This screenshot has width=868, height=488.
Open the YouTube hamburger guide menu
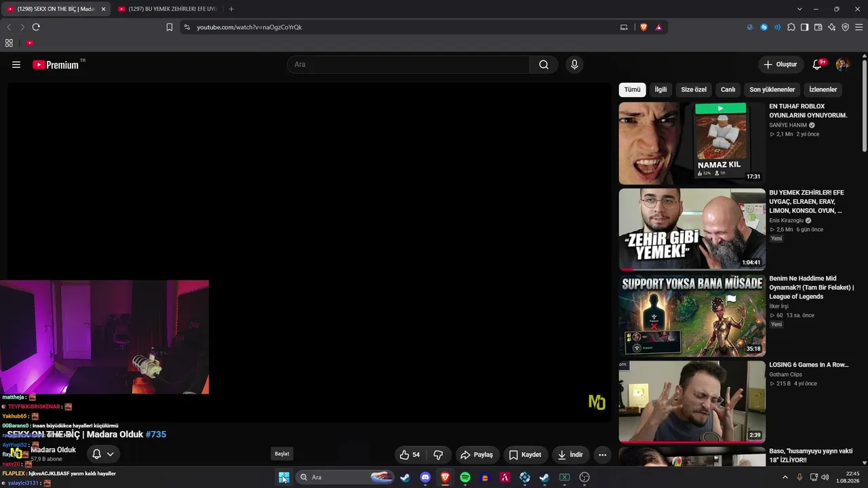[16, 64]
